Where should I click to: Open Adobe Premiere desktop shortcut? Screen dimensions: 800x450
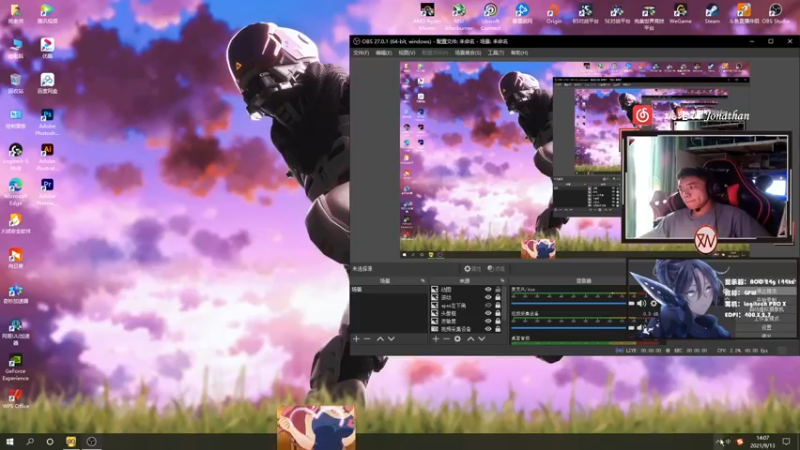coord(47,192)
